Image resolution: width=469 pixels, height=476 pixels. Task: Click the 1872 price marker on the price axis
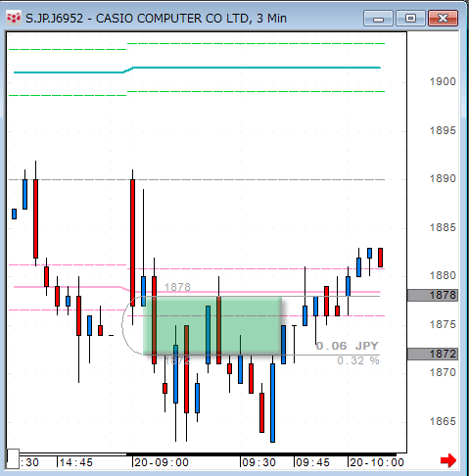point(433,354)
